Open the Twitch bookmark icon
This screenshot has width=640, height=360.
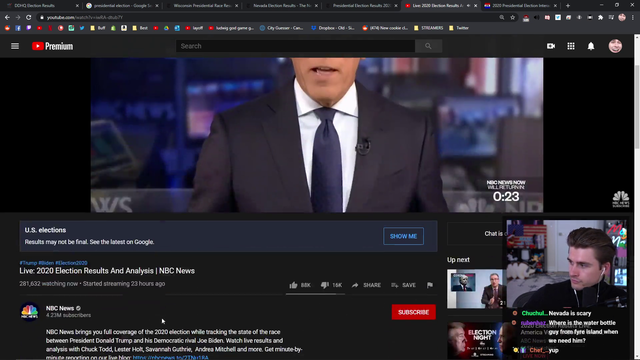(x=29, y=28)
